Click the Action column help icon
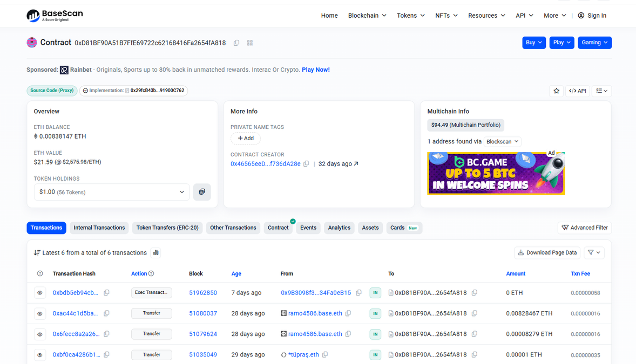Viewport: 636px width, 364px height. 151,273
